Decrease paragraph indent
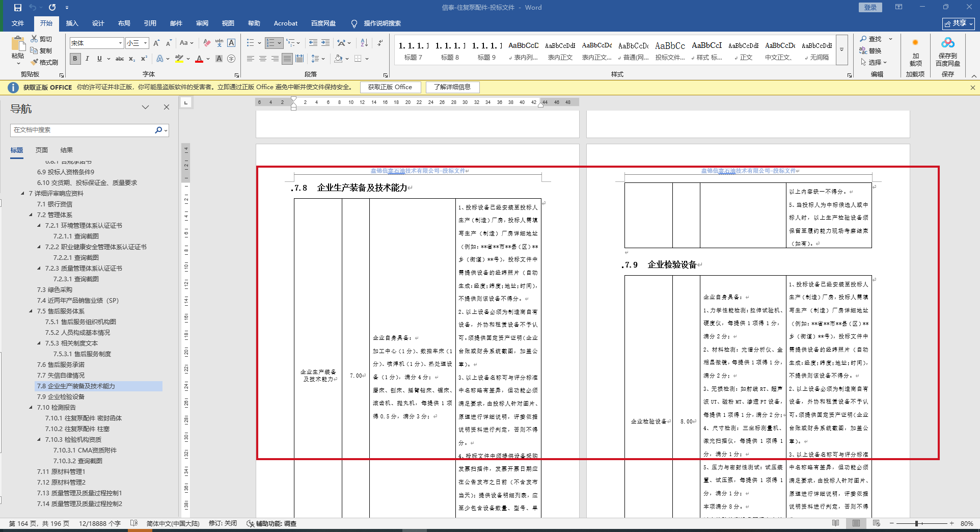Screen dimensions: 980x532 click(313, 43)
